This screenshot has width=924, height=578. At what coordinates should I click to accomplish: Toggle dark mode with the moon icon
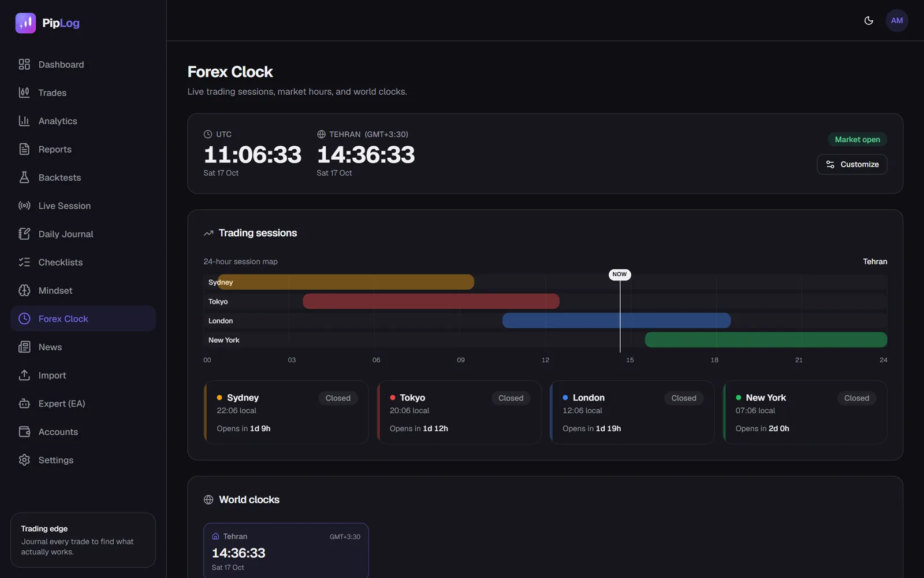(869, 21)
